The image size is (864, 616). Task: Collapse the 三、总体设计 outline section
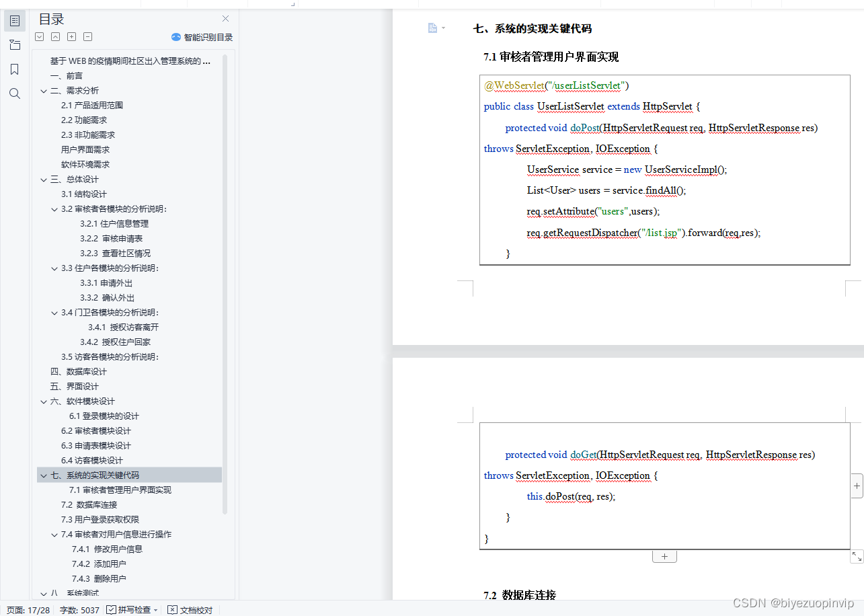[44, 180]
